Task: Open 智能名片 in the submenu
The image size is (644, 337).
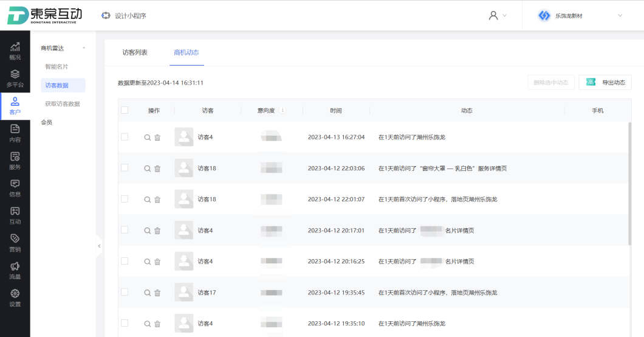Action: point(57,66)
